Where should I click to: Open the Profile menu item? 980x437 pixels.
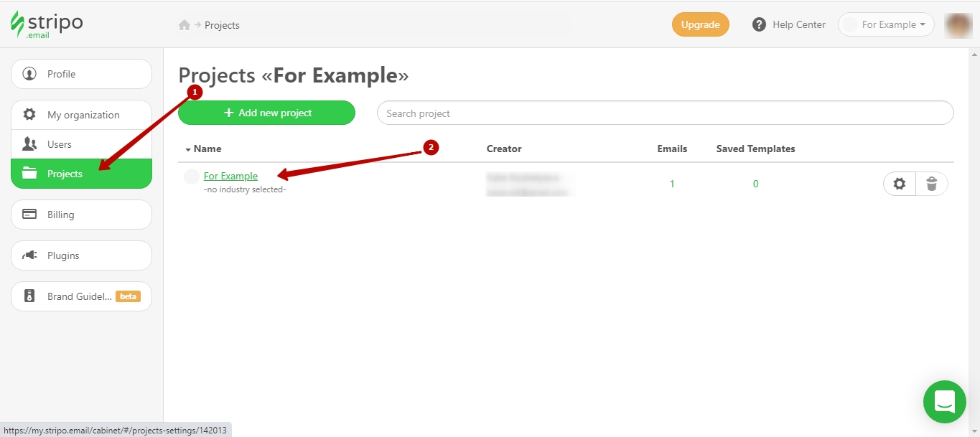[81, 74]
